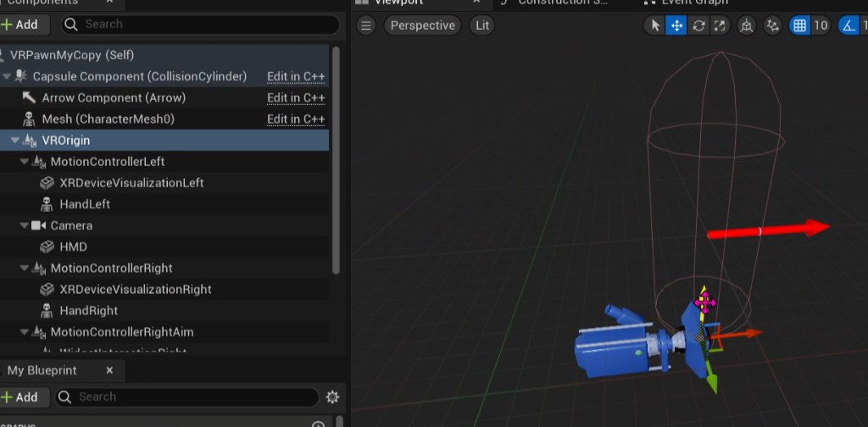Image resolution: width=868 pixels, height=427 pixels.
Task: Select the HMD static mesh icon
Action: tap(47, 247)
